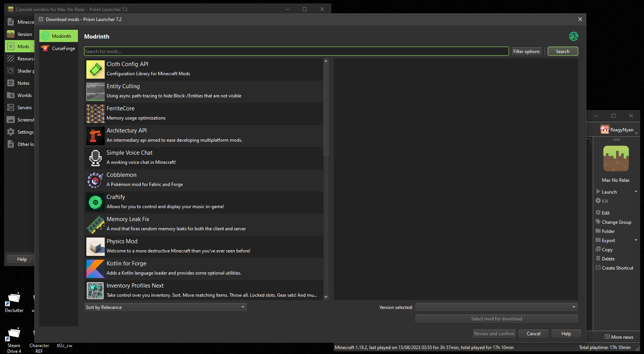The width and height of the screenshot is (644, 354).
Task: Click the Resource packs icon in console sidebar
Action: (x=11, y=58)
